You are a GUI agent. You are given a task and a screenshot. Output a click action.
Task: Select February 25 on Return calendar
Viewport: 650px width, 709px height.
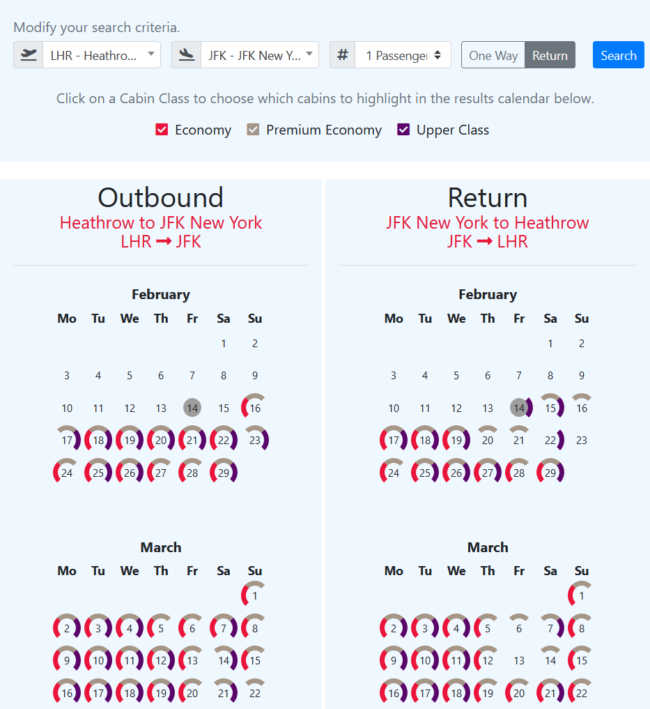(x=425, y=472)
